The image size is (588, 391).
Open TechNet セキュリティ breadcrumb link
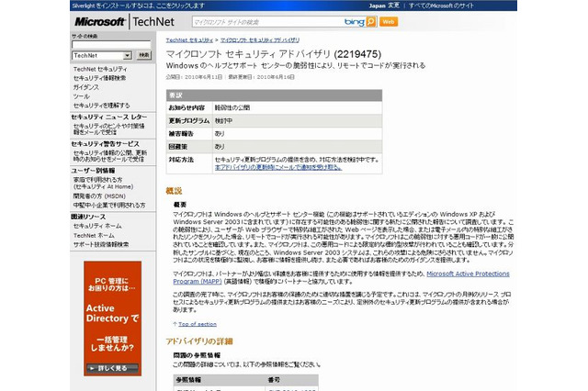[x=189, y=40]
